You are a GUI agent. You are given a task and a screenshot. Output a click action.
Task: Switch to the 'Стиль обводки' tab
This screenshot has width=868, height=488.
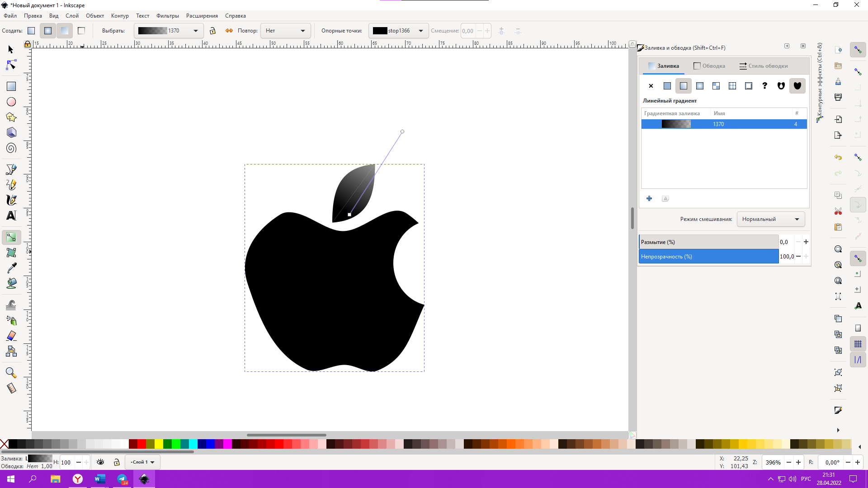764,66
